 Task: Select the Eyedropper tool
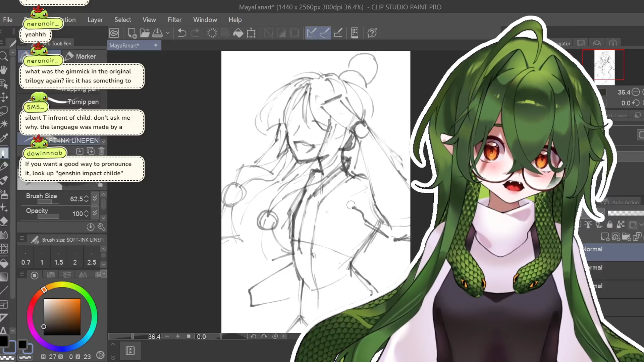4,138
